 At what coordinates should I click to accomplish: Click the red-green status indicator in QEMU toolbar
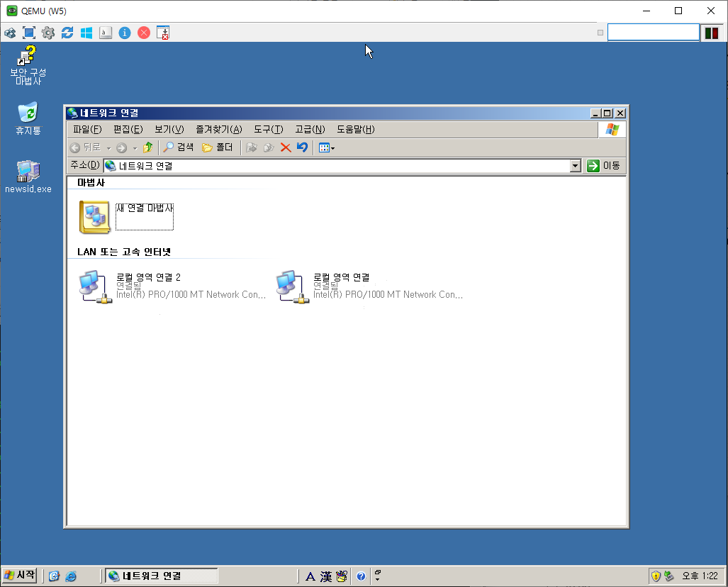[x=711, y=33]
